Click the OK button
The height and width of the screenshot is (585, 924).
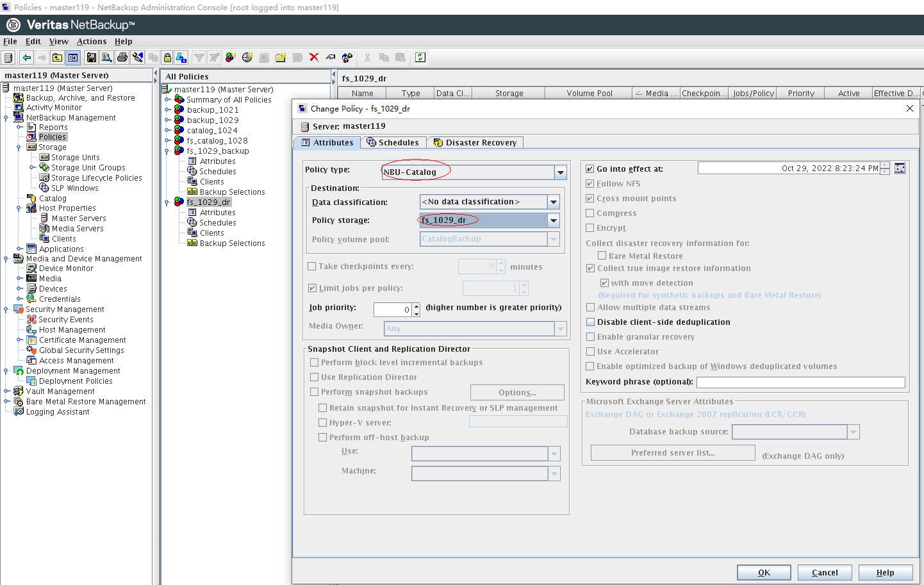(764, 573)
